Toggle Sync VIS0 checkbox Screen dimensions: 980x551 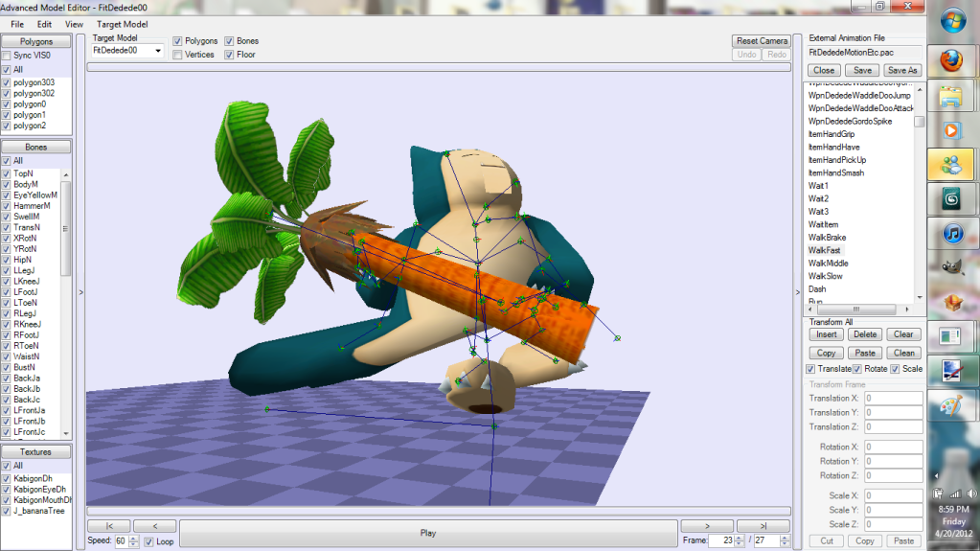point(7,56)
